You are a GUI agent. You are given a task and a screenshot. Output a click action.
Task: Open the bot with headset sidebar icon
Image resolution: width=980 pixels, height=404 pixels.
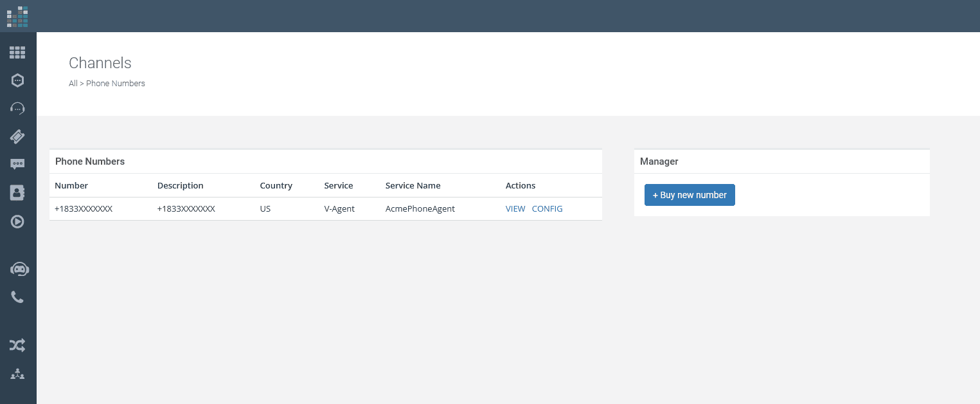19,270
